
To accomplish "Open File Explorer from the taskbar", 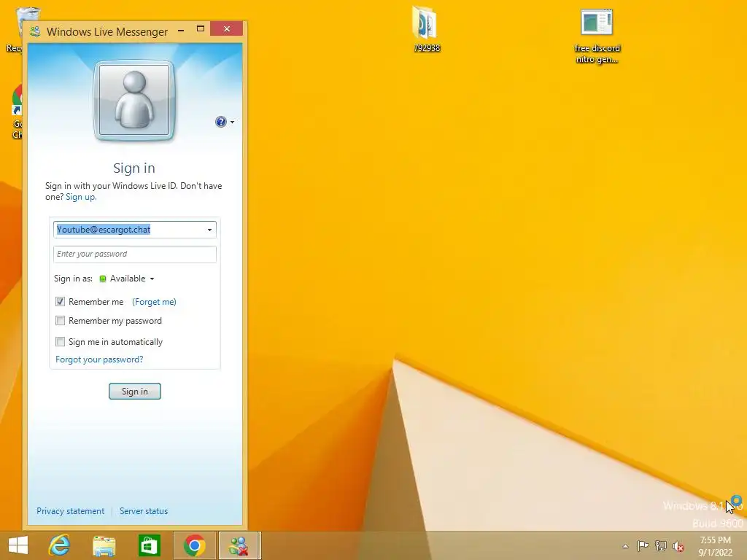I will [104, 545].
